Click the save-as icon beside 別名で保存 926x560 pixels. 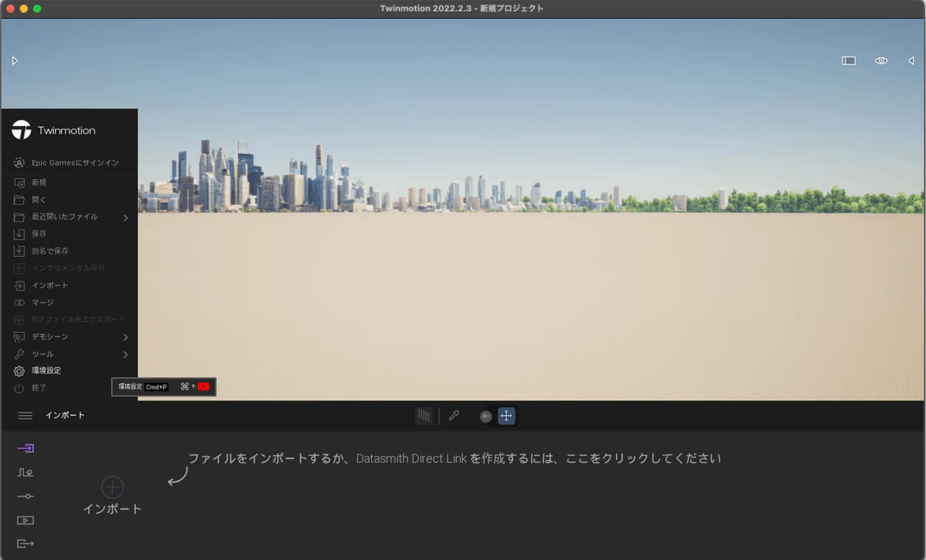pos(19,251)
